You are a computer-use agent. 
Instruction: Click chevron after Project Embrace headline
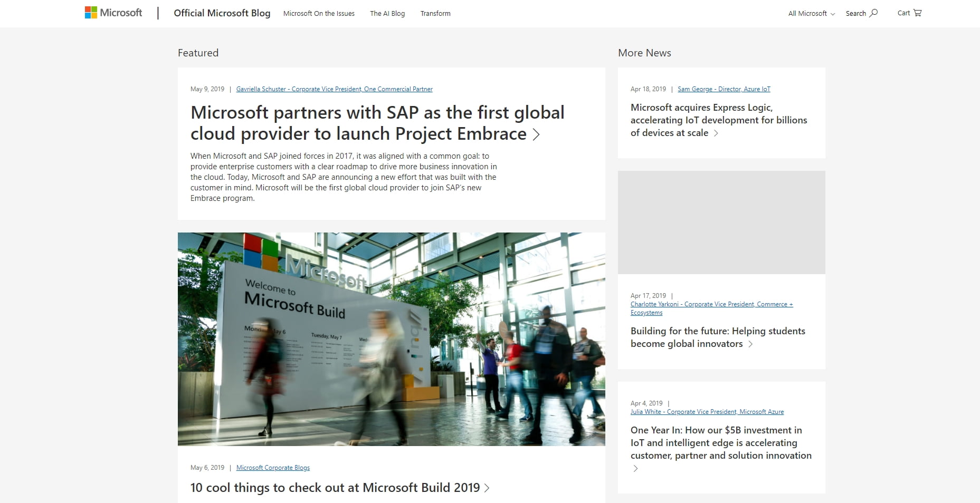click(x=536, y=134)
